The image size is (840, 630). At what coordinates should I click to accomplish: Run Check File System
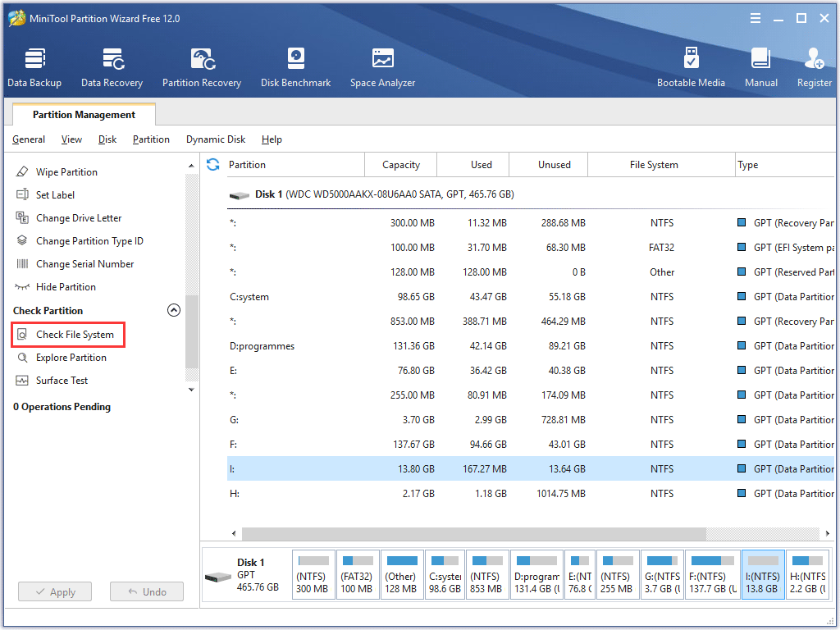pyautogui.click(x=68, y=335)
